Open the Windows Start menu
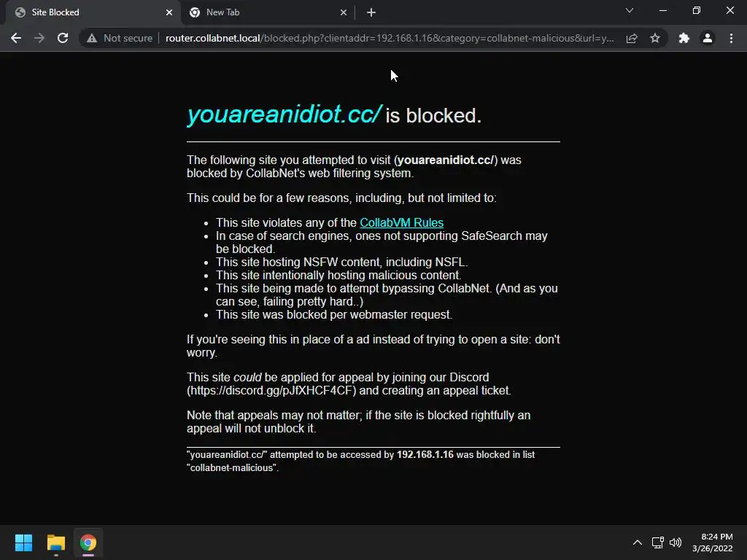The width and height of the screenshot is (747, 560). 23,542
